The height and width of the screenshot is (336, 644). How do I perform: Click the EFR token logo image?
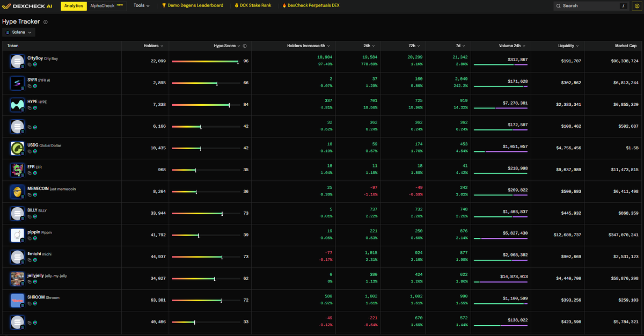18,170
